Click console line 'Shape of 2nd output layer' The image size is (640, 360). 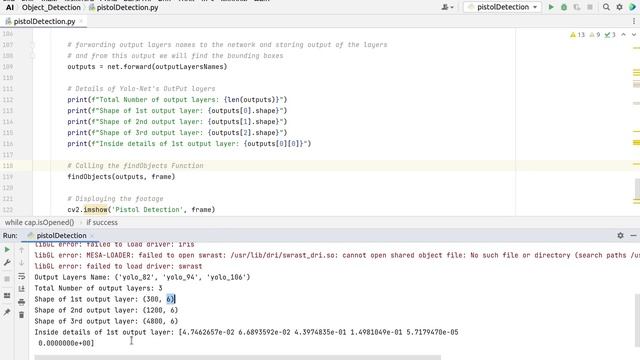(x=106, y=310)
